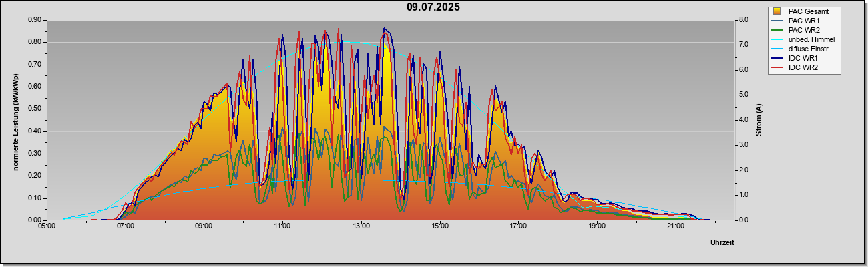
Task: Click the Uhrzeit axis title
Action: (x=722, y=242)
